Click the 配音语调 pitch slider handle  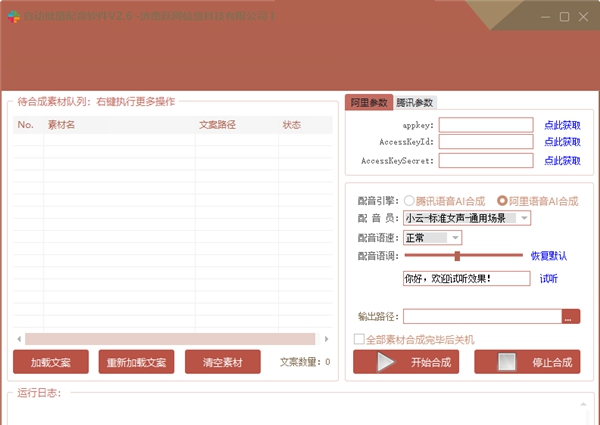457,256
